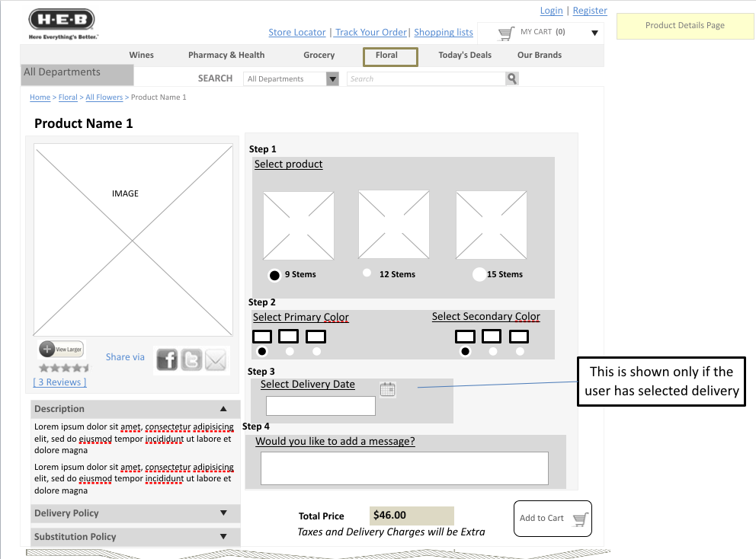Collapse the Description section
Image resolution: width=756 pixels, height=559 pixels.
pyautogui.click(x=223, y=409)
